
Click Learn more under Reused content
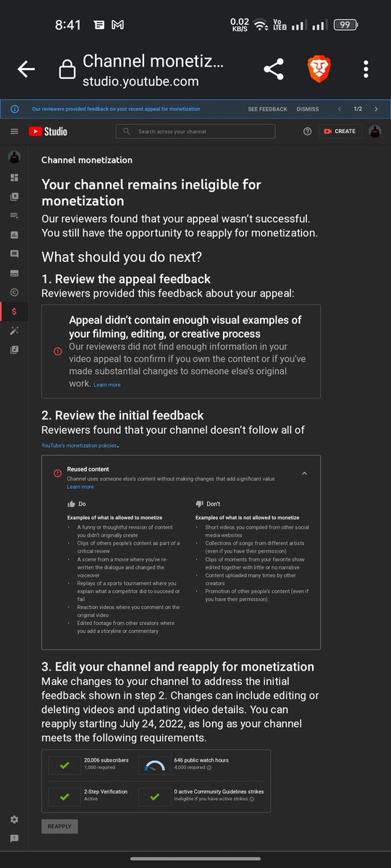tap(80, 487)
